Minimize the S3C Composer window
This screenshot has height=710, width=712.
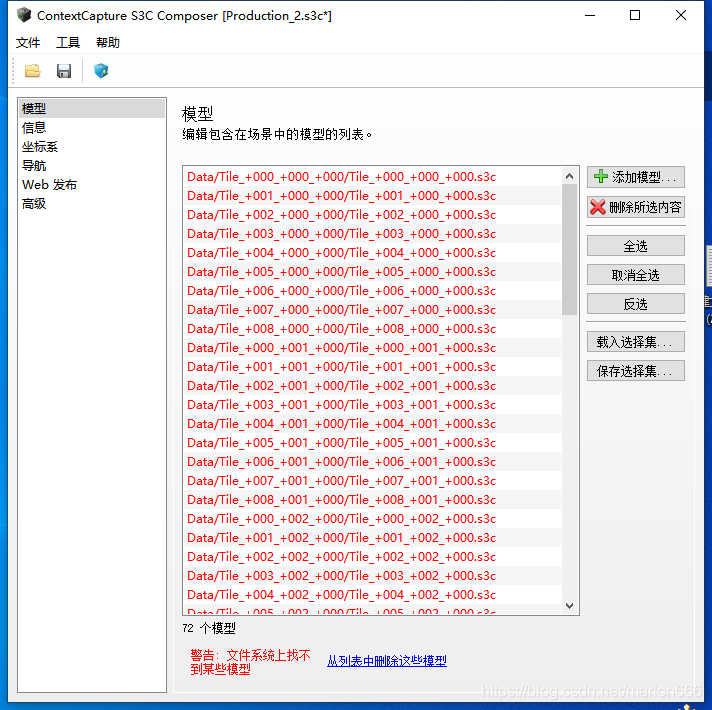coord(590,15)
